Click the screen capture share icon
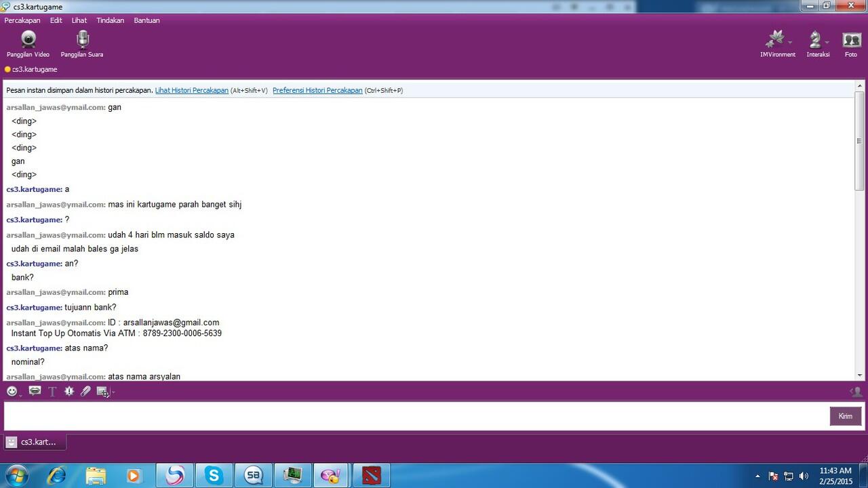Viewport: 868px width, 488px height. (x=102, y=391)
